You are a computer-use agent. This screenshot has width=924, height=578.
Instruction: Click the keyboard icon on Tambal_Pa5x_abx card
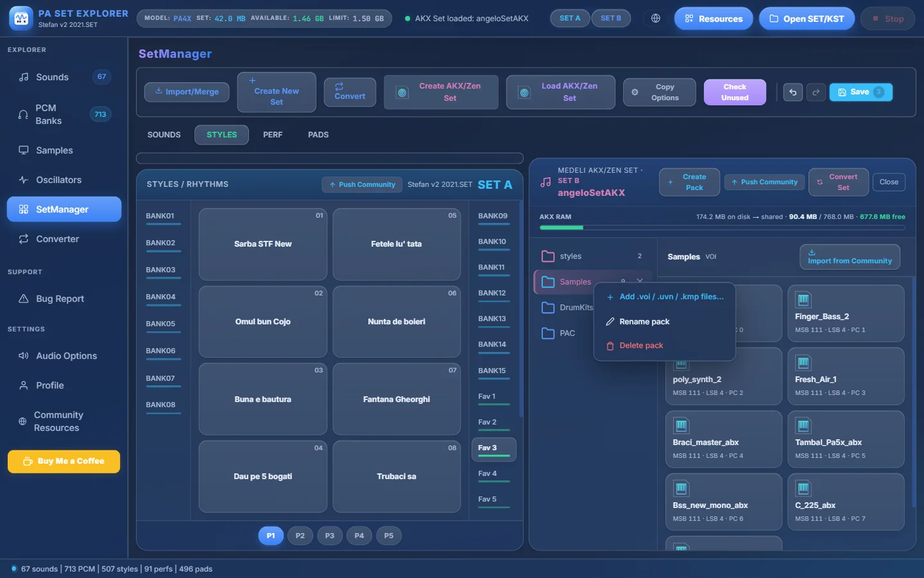tap(803, 426)
